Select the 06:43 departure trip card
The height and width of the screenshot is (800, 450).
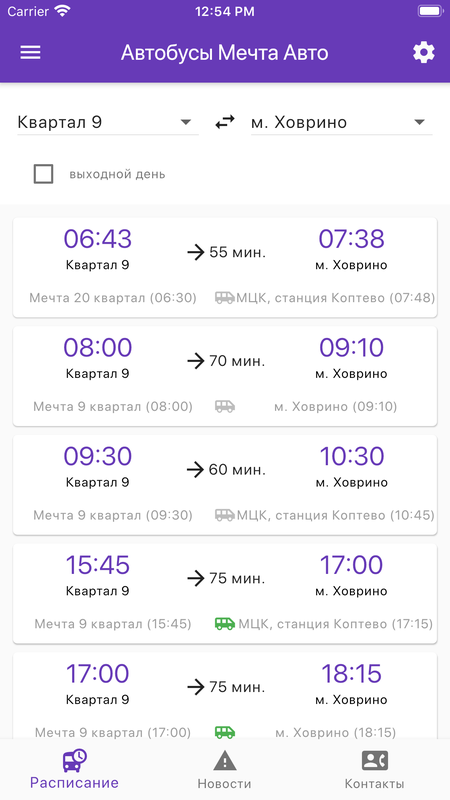(225, 267)
